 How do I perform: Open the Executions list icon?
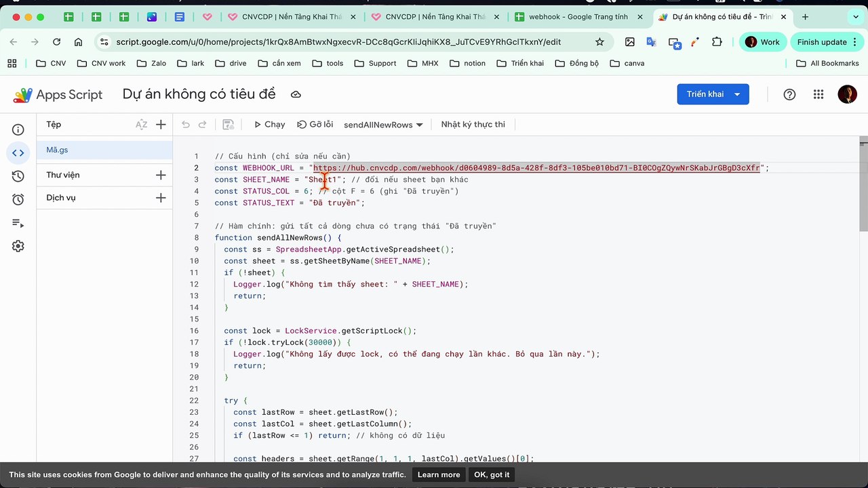point(18,223)
